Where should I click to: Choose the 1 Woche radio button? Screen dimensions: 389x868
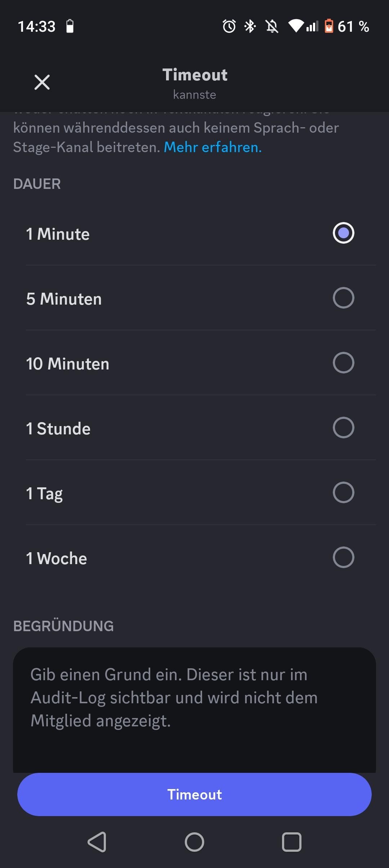(x=343, y=558)
